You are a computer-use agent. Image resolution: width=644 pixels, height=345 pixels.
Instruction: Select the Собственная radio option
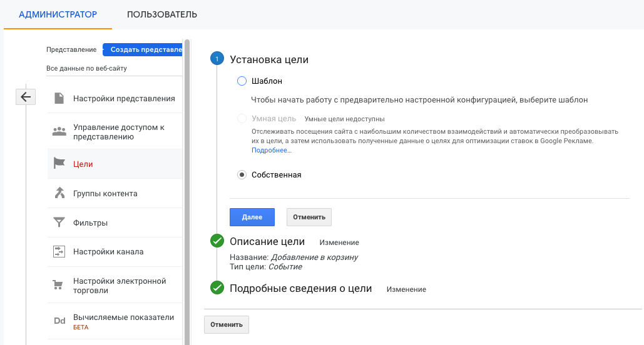[242, 175]
